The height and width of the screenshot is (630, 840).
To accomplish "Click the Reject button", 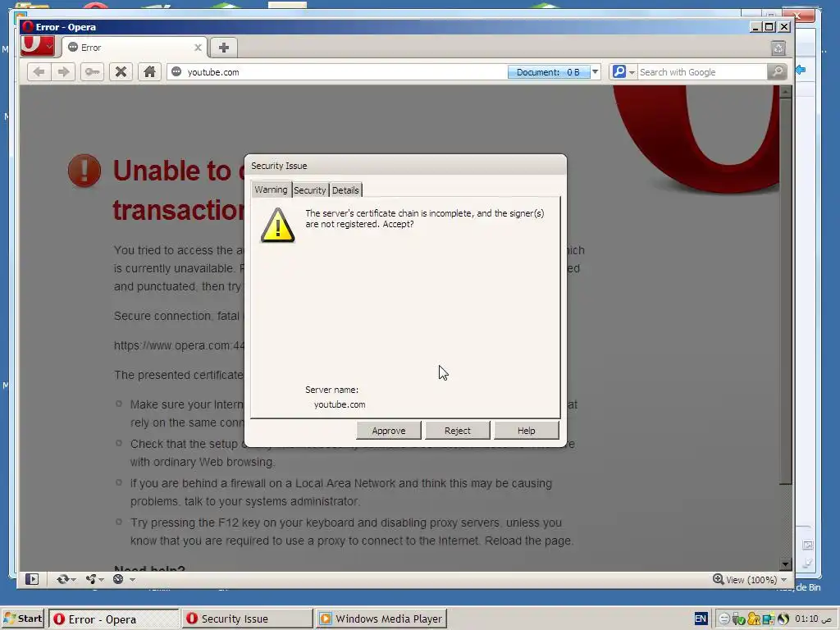I will click(458, 431).
